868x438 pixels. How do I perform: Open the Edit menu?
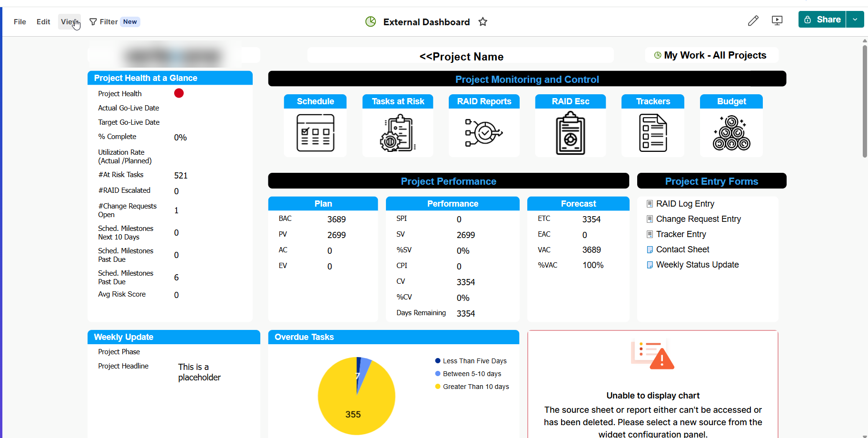(x=43, y=22)
